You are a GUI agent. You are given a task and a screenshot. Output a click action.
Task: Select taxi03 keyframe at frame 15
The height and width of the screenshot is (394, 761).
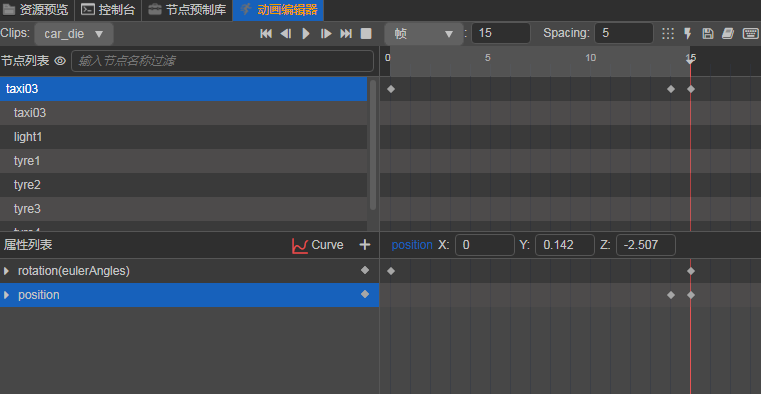tap(691, 89)
